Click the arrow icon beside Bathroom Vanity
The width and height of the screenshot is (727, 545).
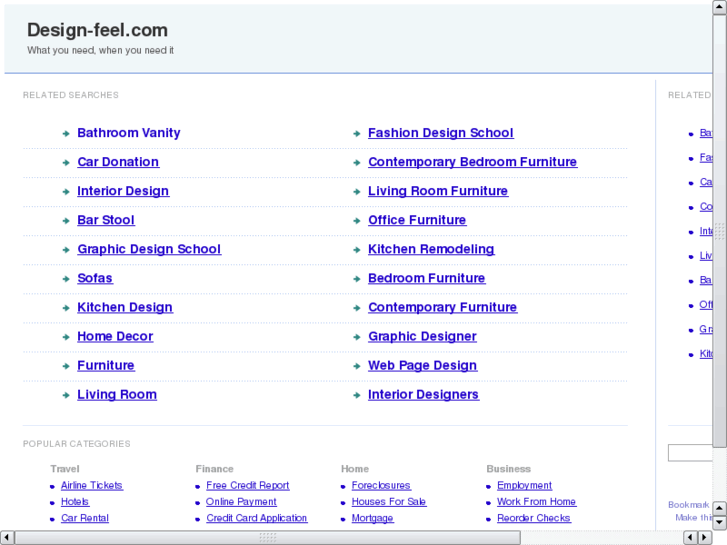pyautogui.click(x=66, y=134)
